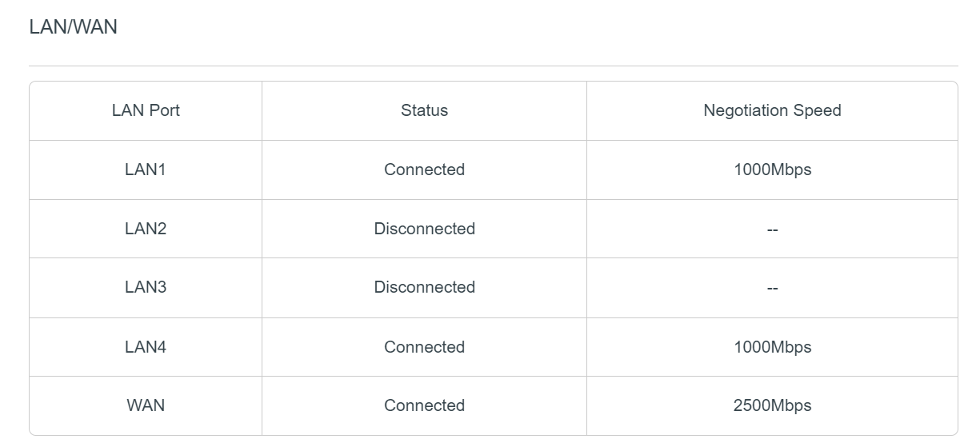Screen dimensions: 980x443
Task: Click the empty speed dashes for LAN2
Action: coord(772,229)
